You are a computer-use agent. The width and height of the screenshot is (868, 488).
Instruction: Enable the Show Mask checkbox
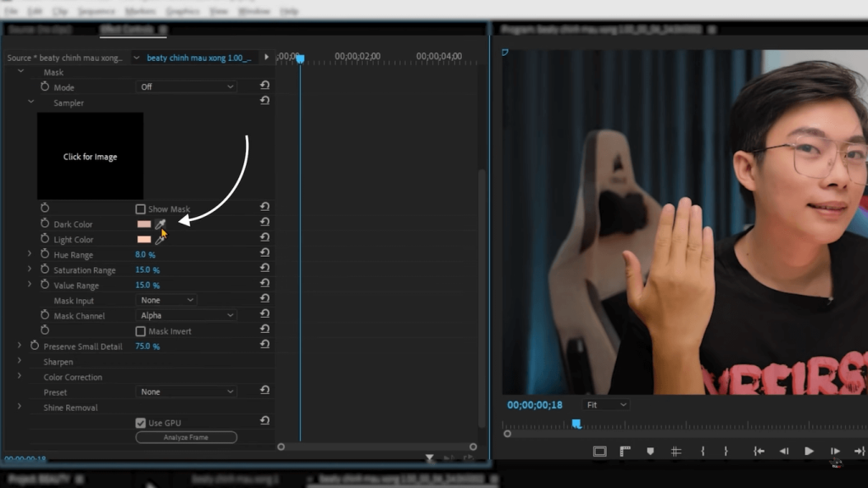139,208
